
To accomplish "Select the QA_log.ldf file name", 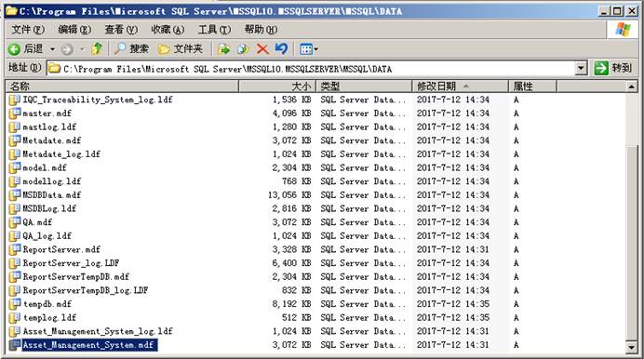I will click(x=47, y=236).
